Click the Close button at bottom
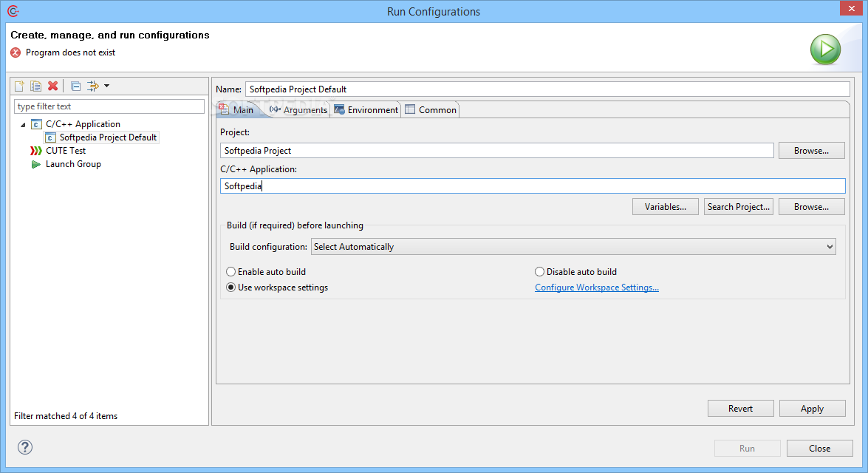This screenshot has width=868, height=473. 820,448
